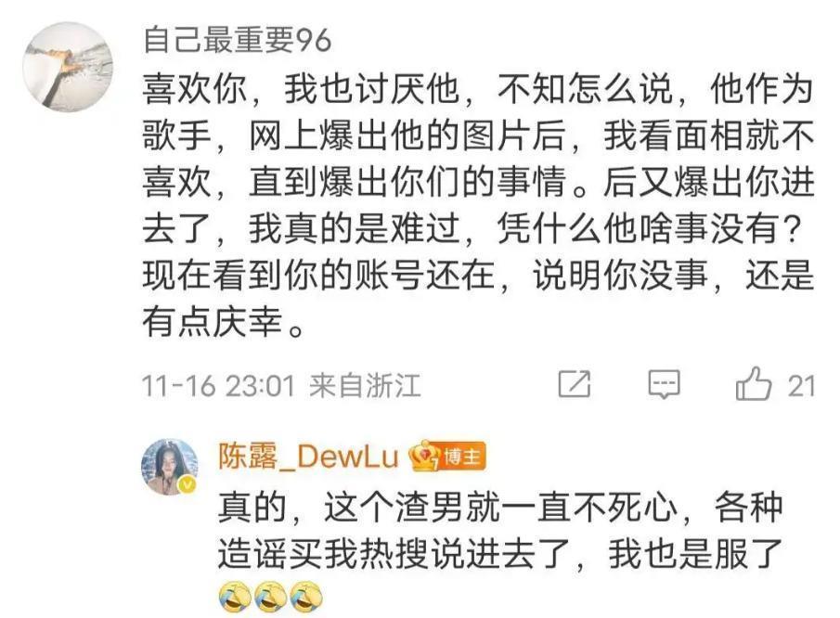Viewport: 840px width, 618px height.
Task: Open the username 自己最重要96
Action: pyautogui.click(x=238, y=40)
